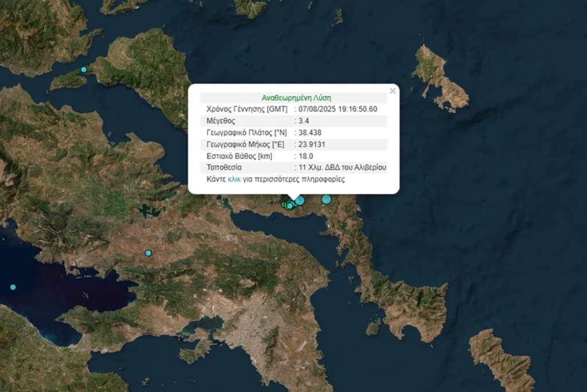Open the 'κλικ' link for more information
The image size is (587, 392).
pos(234,179)
